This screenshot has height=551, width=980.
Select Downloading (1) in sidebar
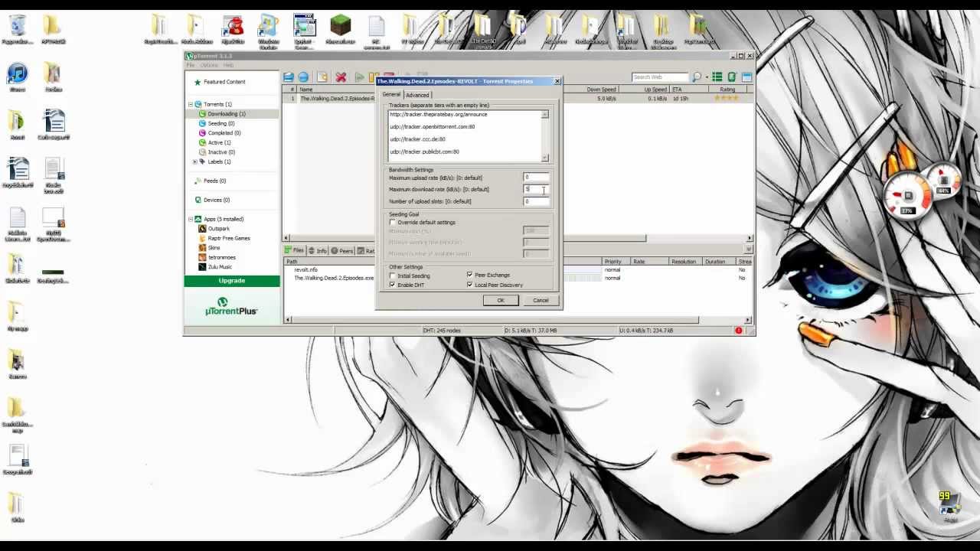[x=222, y=114]
